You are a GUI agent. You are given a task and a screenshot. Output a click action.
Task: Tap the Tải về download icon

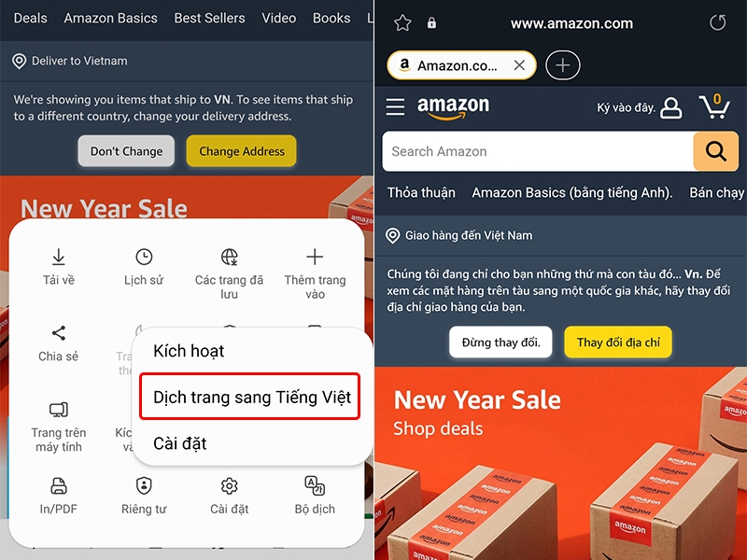click(x=59, y=258)
